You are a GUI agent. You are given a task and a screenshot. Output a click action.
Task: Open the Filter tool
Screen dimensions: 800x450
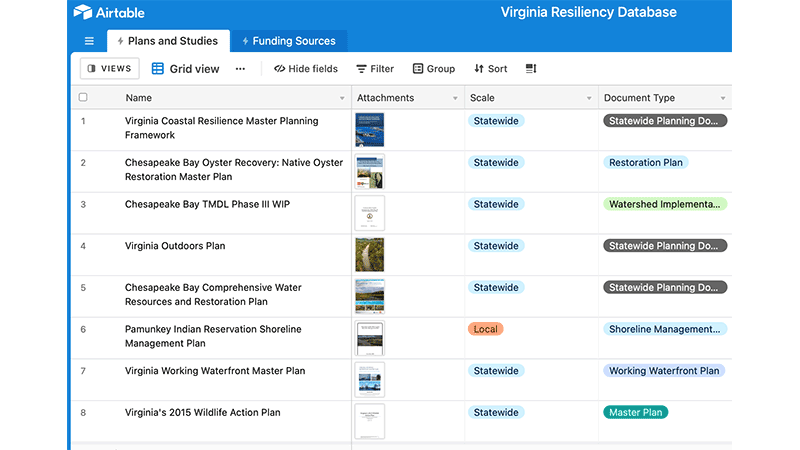pyautogui.click(x=375, y=69)
